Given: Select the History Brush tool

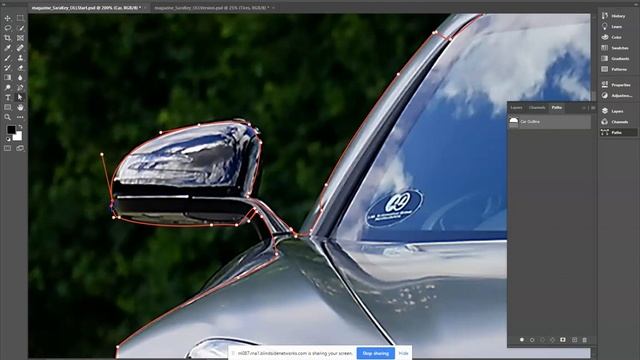Looking at the screenshot, I should tap(7, 68).
